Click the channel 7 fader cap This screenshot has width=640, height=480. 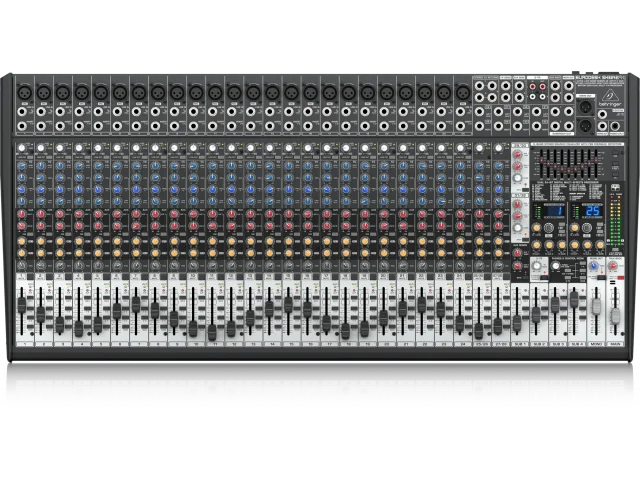[136, 304]
